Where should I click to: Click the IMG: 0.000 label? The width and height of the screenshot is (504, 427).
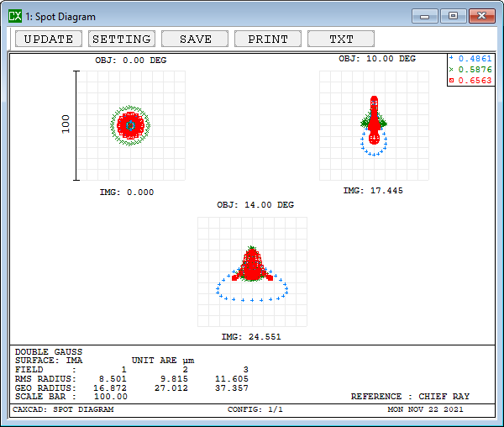tap(127, 192)
